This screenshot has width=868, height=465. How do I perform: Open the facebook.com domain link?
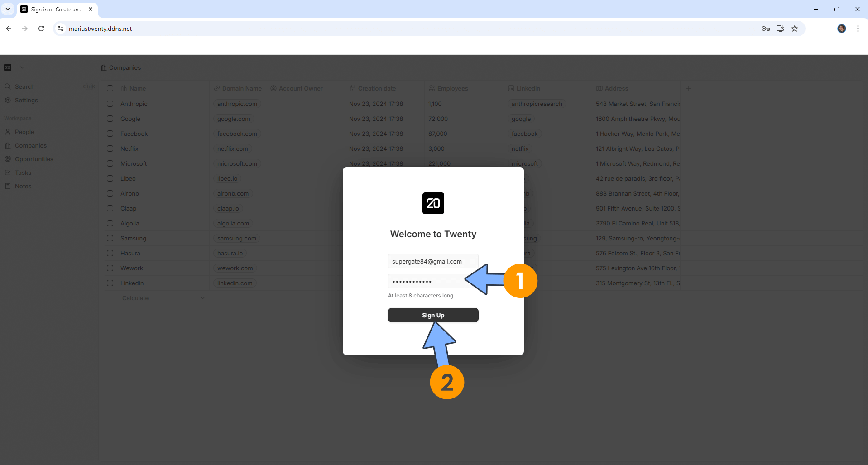tap(237, 134)
